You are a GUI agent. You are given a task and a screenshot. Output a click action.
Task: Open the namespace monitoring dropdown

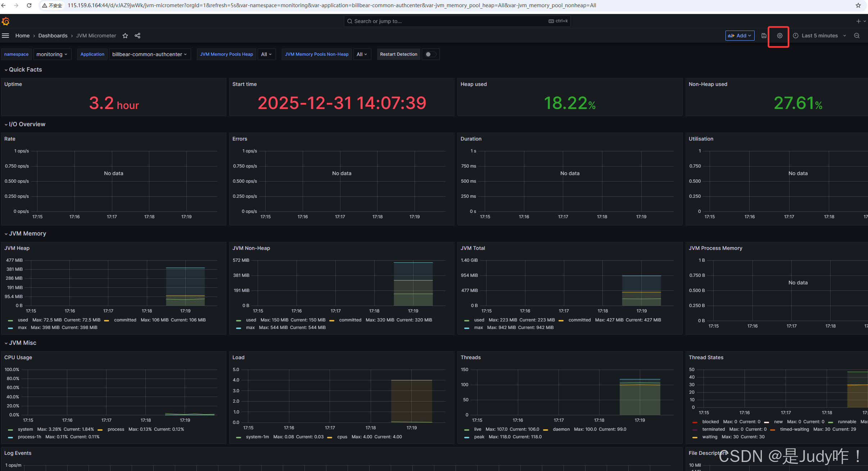[52, 54]
